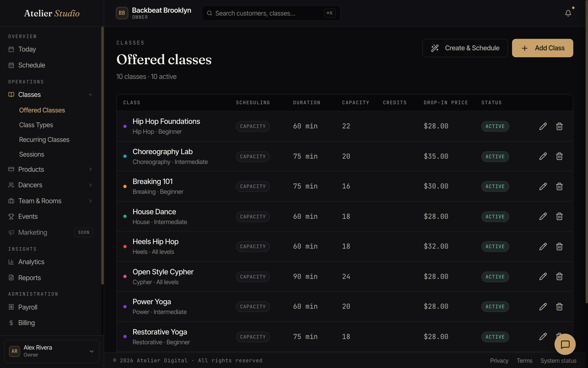Click the Choreography Lab blue dot
The width and height of the screenshot is (588, 368).
[125, 156]
